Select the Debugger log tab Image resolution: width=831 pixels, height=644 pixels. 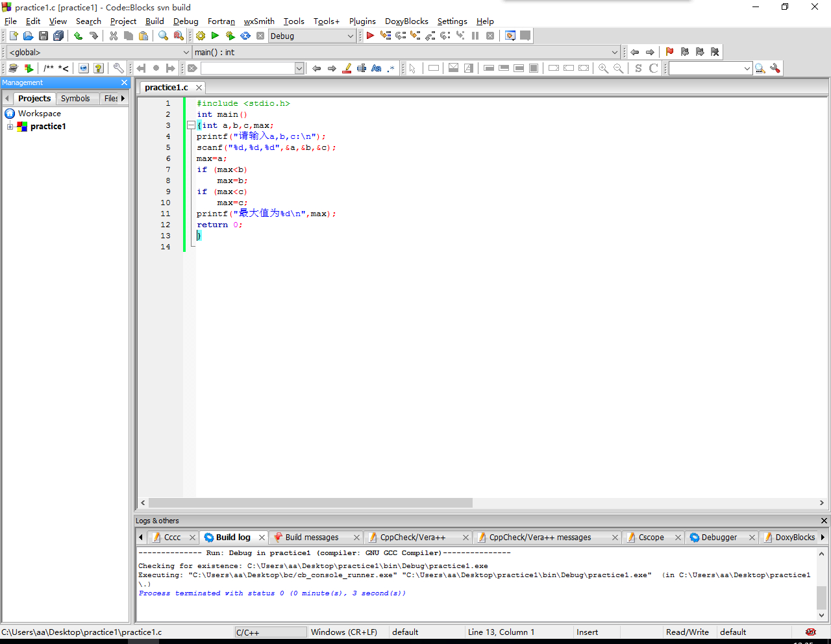[x=719, y=538]
